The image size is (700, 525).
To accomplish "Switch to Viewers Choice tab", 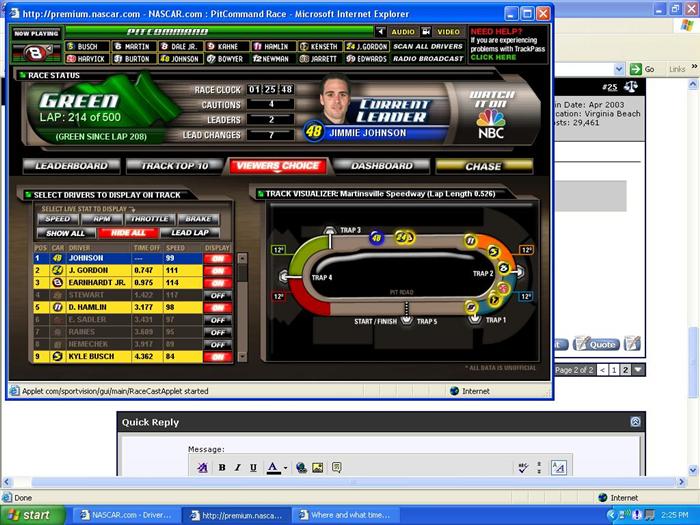I will (278, 166).
